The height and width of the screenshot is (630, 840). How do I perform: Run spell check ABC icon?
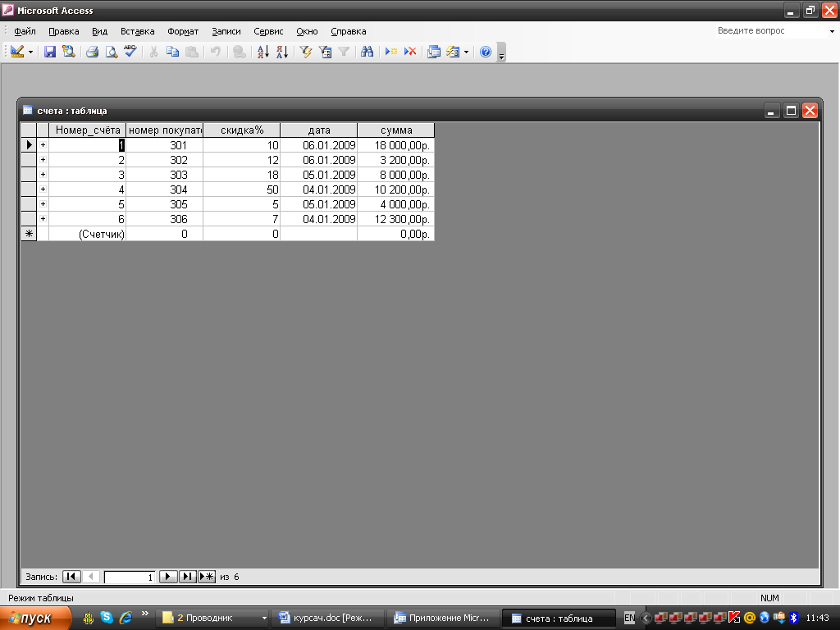[130, 52]
